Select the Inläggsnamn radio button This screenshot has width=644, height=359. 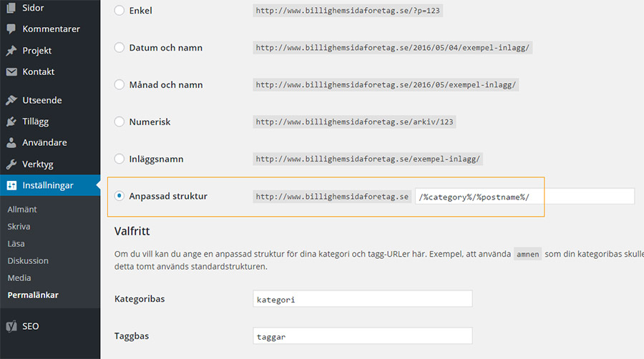(x=119, y=159)
